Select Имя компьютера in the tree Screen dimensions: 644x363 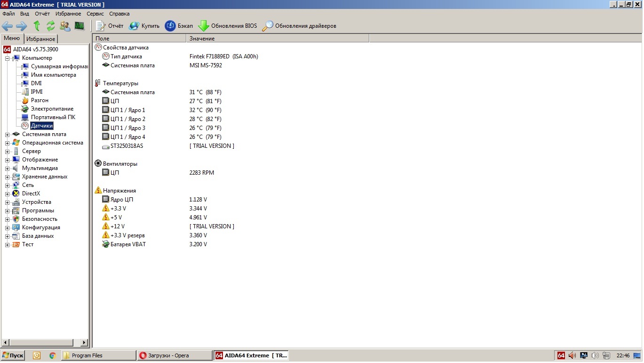54,75
